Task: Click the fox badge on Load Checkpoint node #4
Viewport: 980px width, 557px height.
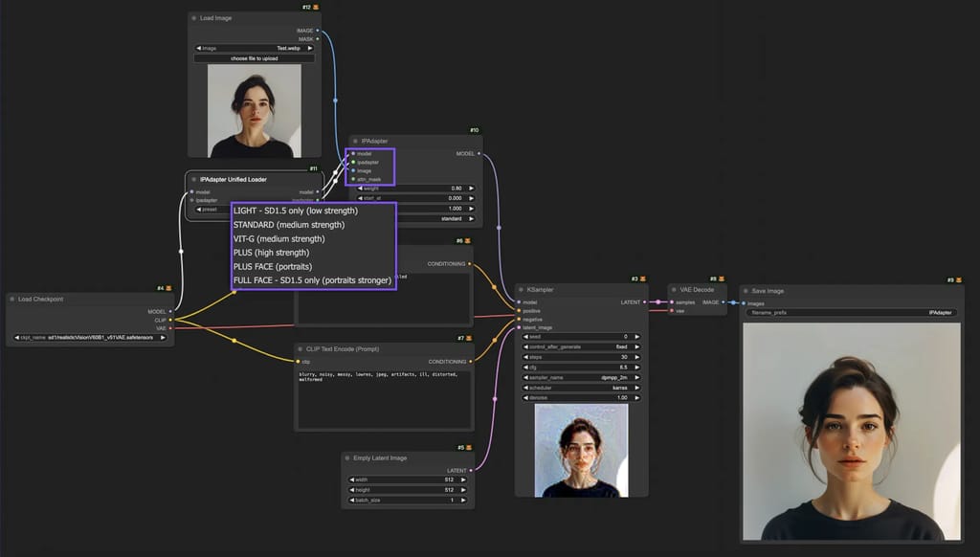Action: 168,288
